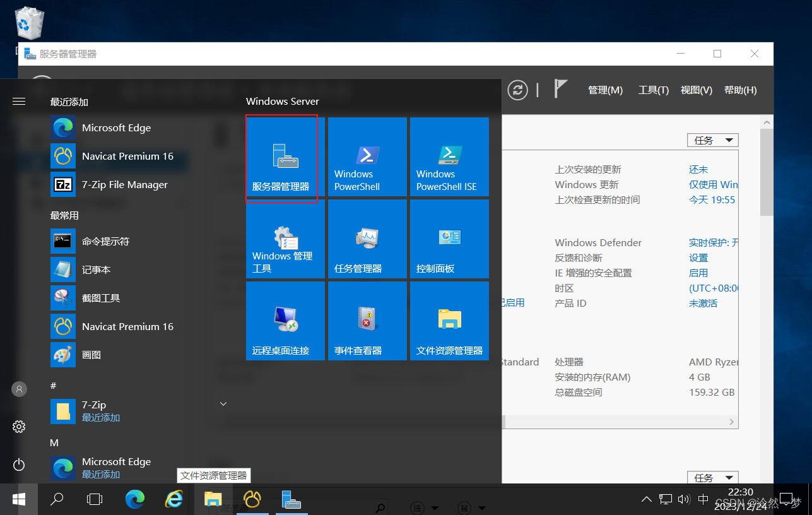Open Windows PowerShell from the Start tiles

pos(367,157)
